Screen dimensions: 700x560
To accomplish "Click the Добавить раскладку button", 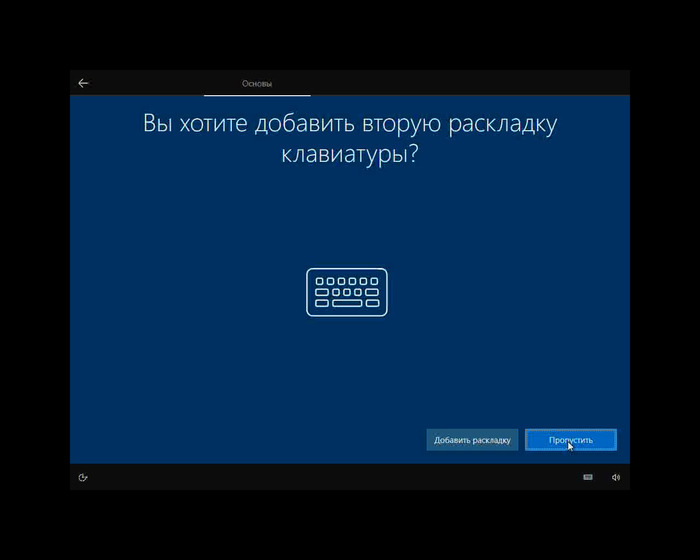I will pos(472,440).
